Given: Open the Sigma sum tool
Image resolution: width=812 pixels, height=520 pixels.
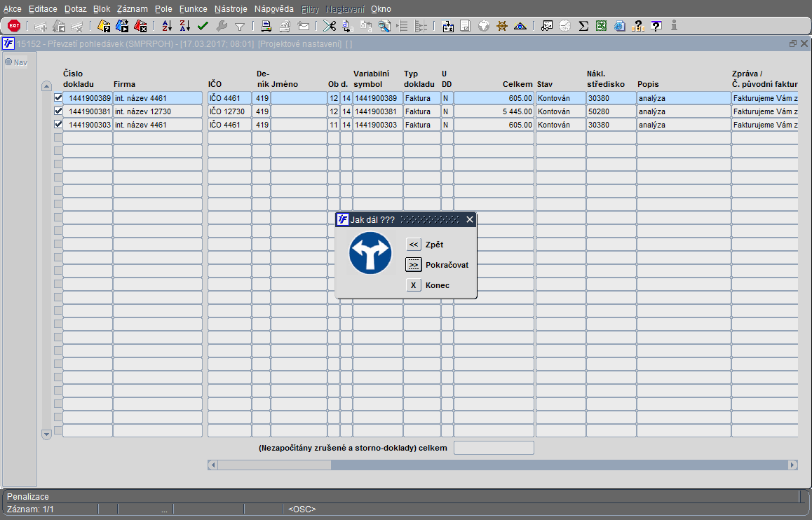Looking at the screenshot, I should [583, 25].
